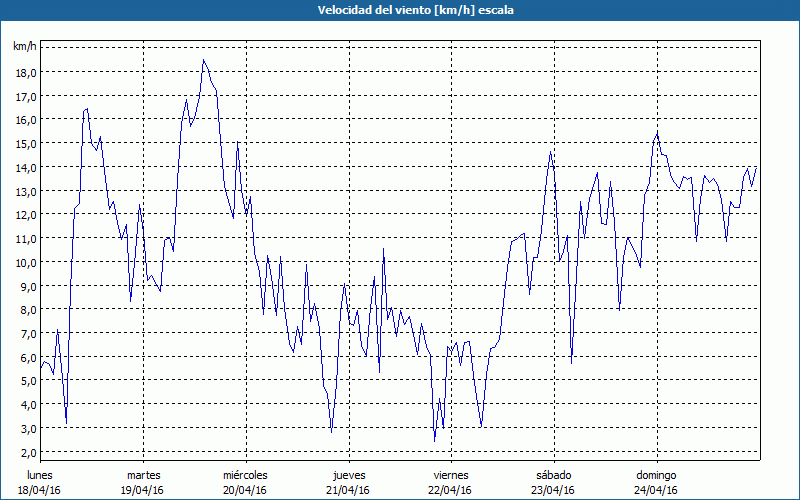Image resolution: width=800 pixels, height=500 pixels.
Task: Click the 18,0 value on the y-axis
Action: (x=25, y=72)
